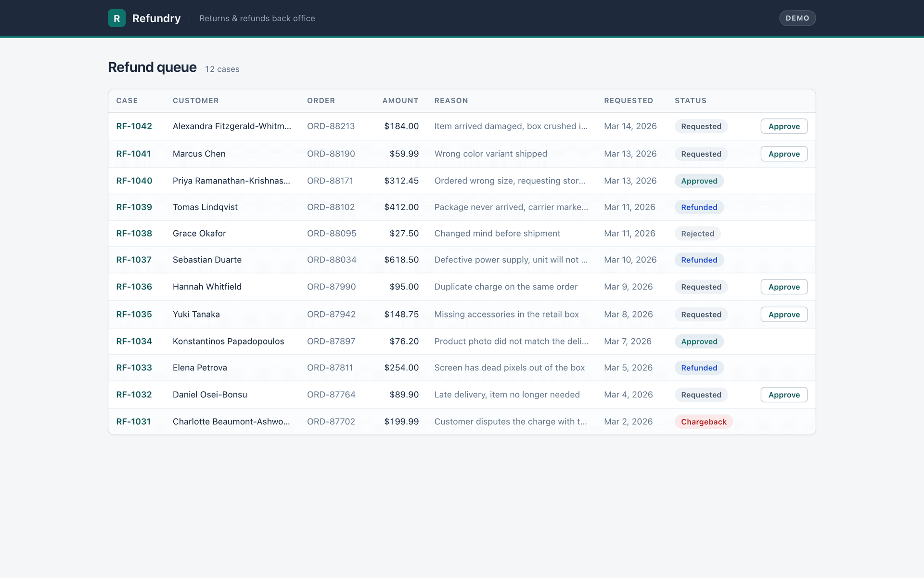The height and width of the screenshot is (578, 924).
Task: Click the Refundry brand name
Action: [156, 18]
